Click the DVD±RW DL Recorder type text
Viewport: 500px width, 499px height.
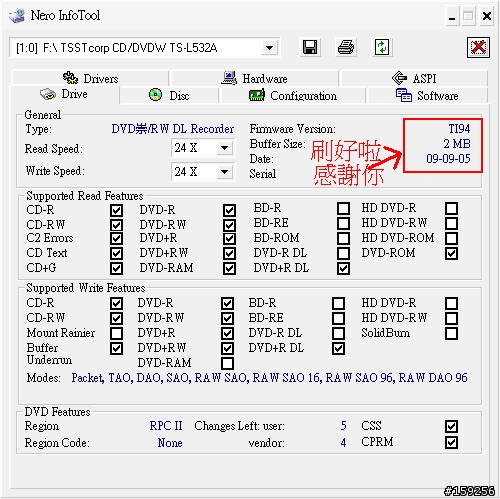coord(173,129)
